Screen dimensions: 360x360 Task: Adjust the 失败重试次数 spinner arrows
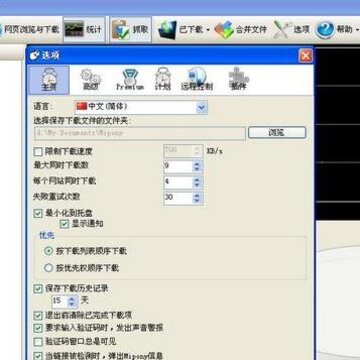[x=197, y=198]
